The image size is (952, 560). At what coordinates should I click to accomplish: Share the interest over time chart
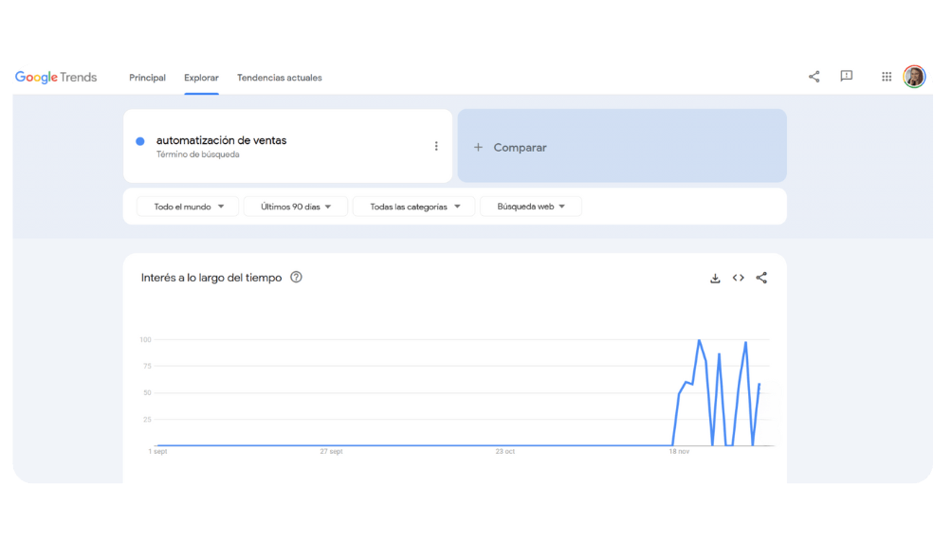761,278
